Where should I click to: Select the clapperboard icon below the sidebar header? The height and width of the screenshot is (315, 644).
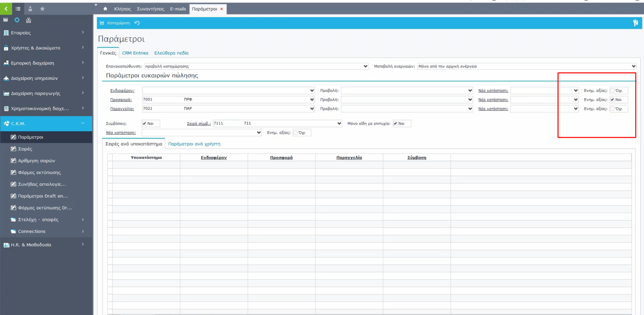click(5, 20)
